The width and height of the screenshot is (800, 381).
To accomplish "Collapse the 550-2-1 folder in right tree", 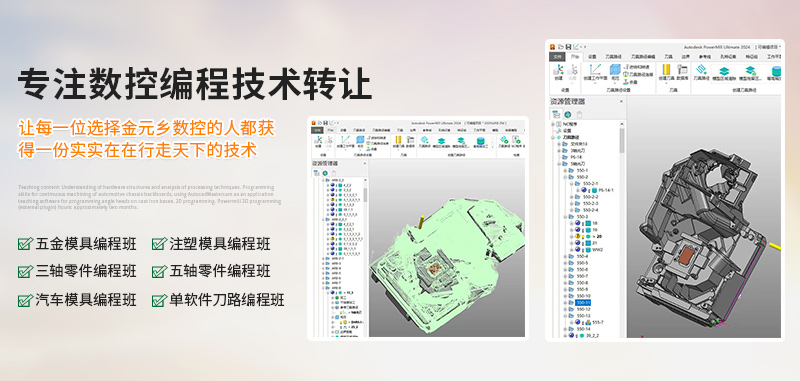I will click(571, 184).
